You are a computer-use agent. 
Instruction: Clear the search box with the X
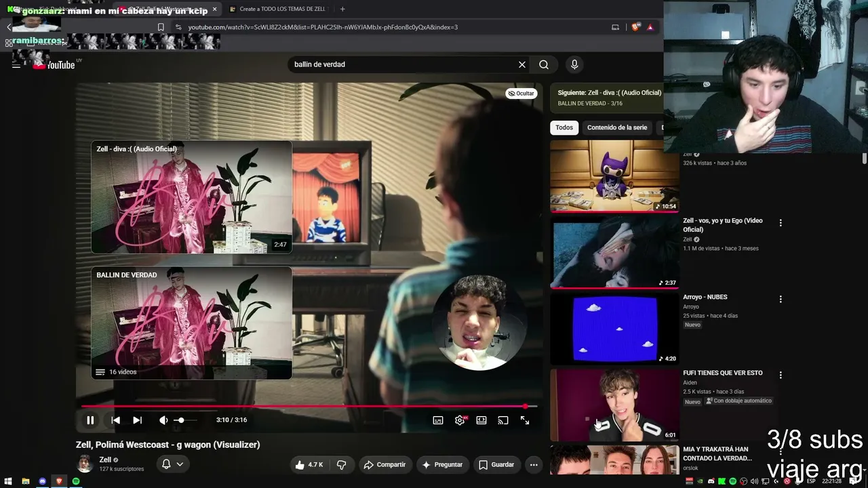[522, 64]
